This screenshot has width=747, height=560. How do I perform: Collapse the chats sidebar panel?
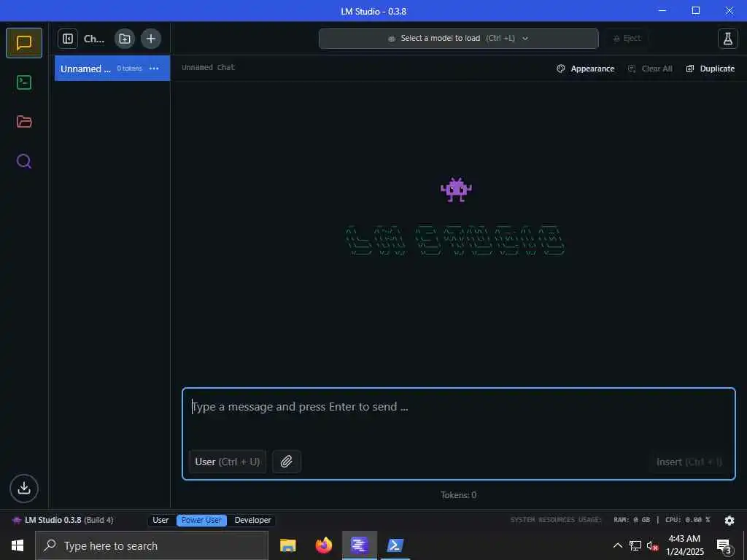[68, 39]
